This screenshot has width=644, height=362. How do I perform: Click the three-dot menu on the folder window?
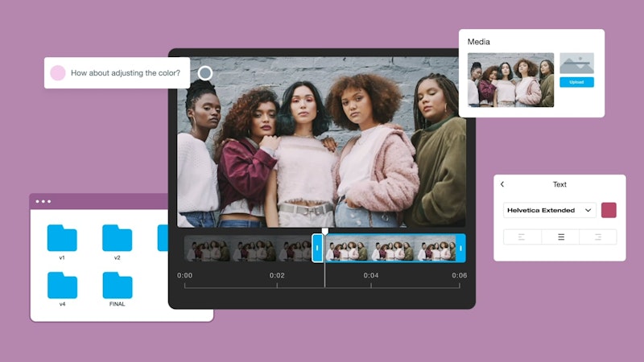43,201
